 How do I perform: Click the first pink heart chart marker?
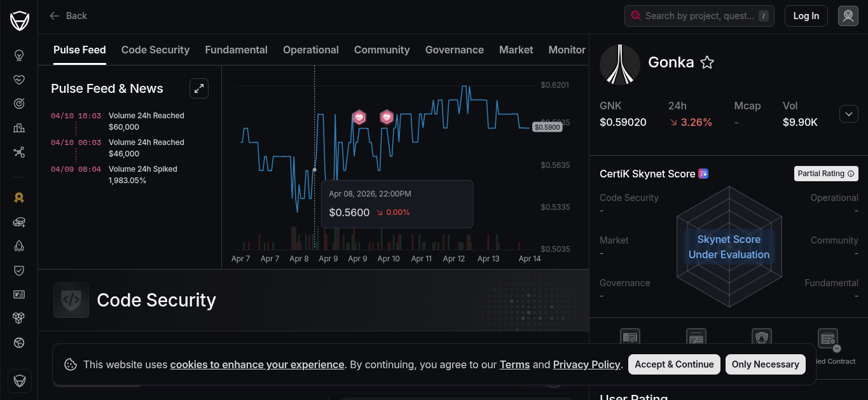[359, 118]
